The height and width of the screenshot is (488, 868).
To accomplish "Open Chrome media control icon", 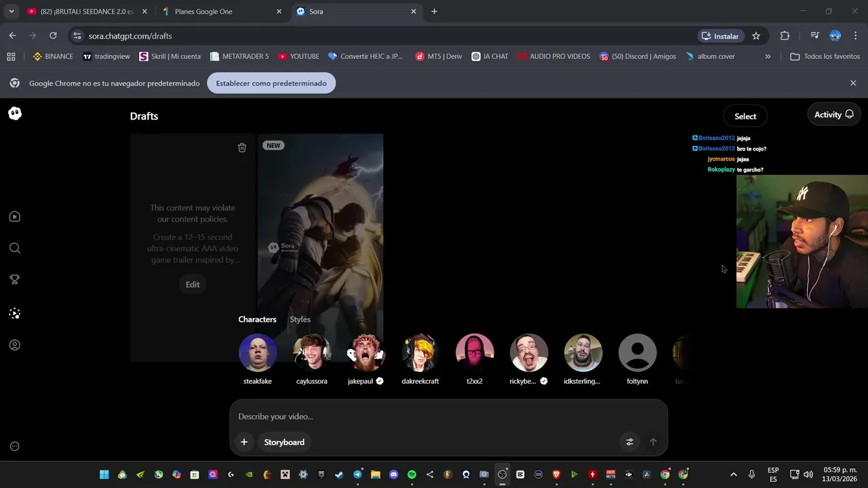I will pos(814,36).
